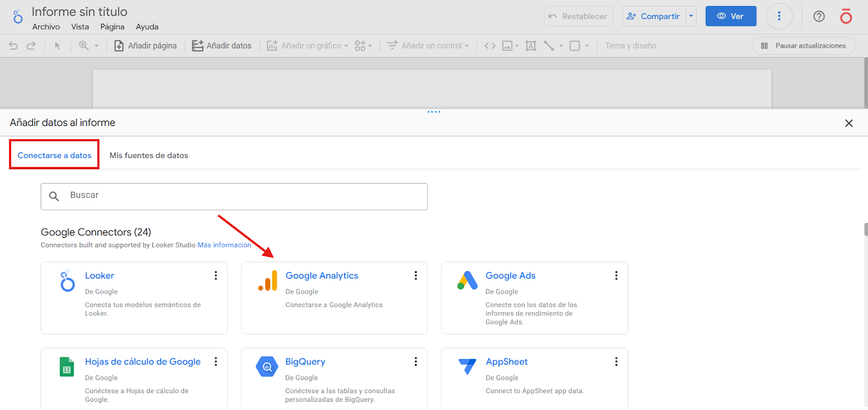
Task: Close the Añadir datos al informe panel
Action: 849,123
